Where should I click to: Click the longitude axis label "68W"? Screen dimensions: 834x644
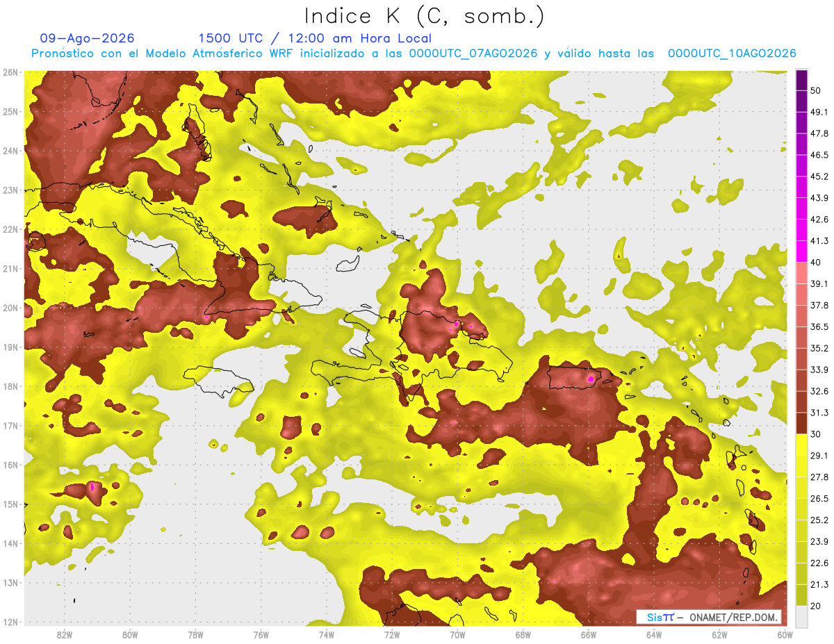pyautogui.click(x=523, y=635)
